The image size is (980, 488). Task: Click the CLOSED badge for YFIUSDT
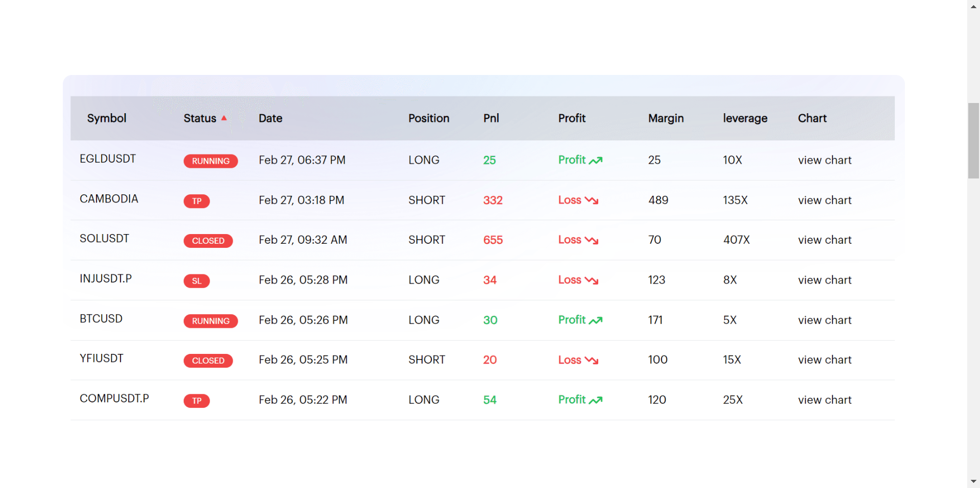point(208,361)
